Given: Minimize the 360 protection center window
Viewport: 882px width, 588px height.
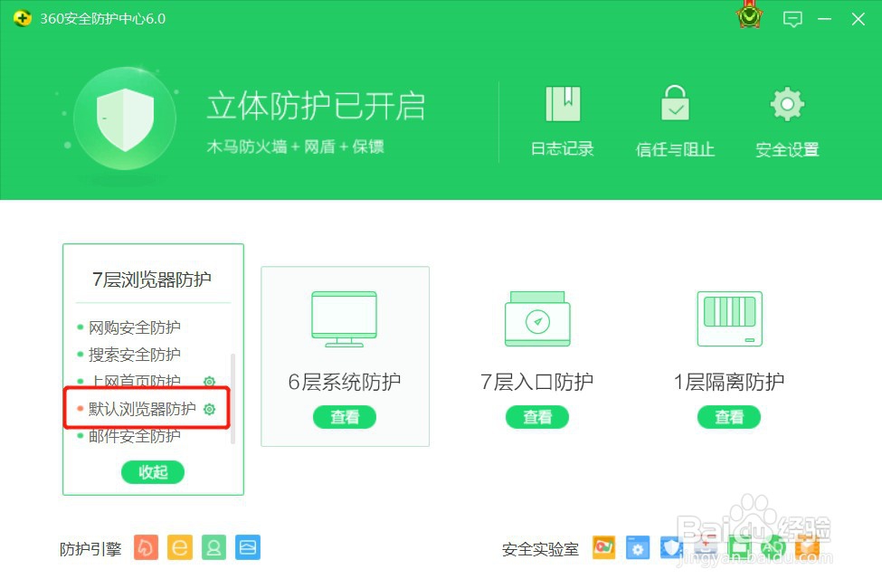Looking at the screenshot, I should click(825, 19).
